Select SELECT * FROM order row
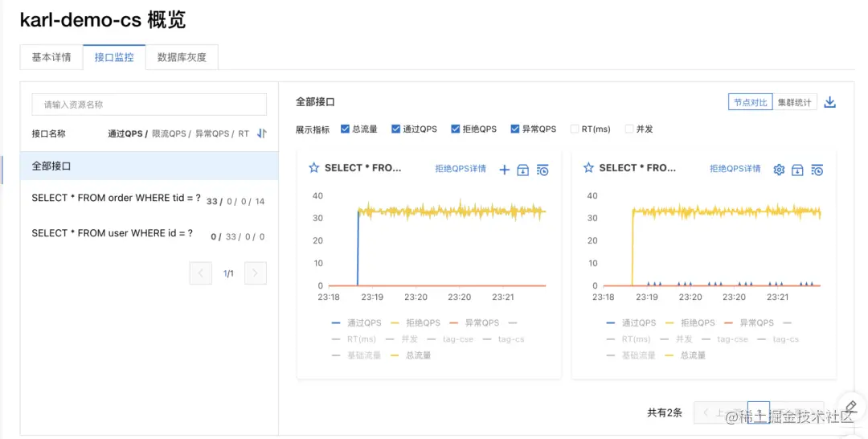Screen dimensions: 868x439 (149, 199)
